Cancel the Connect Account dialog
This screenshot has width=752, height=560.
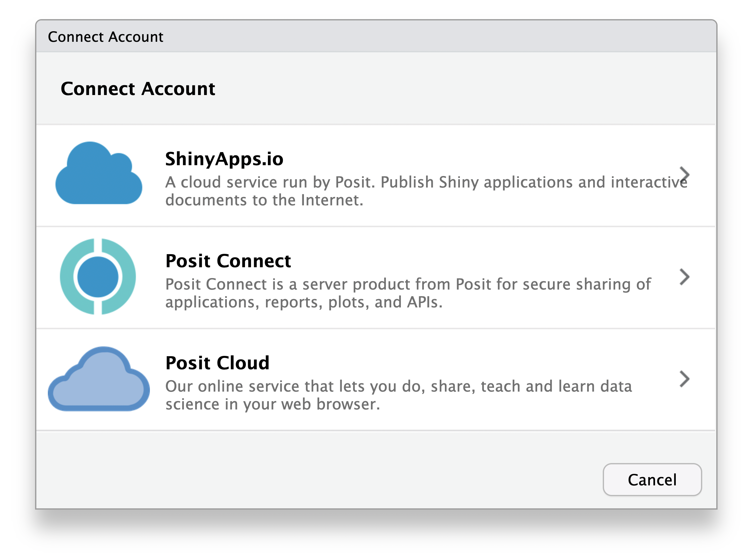(x=652, y=480)
